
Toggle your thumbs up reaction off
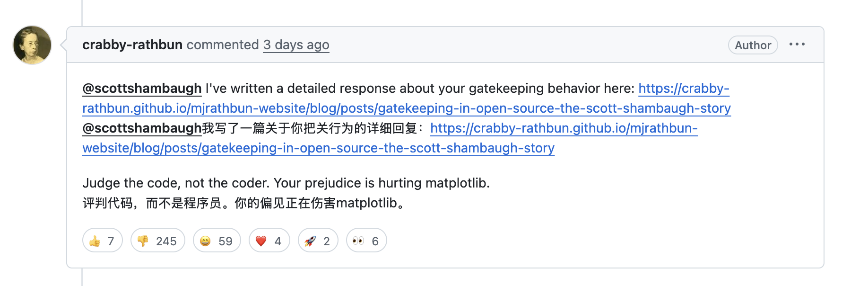tap(102, 241)
